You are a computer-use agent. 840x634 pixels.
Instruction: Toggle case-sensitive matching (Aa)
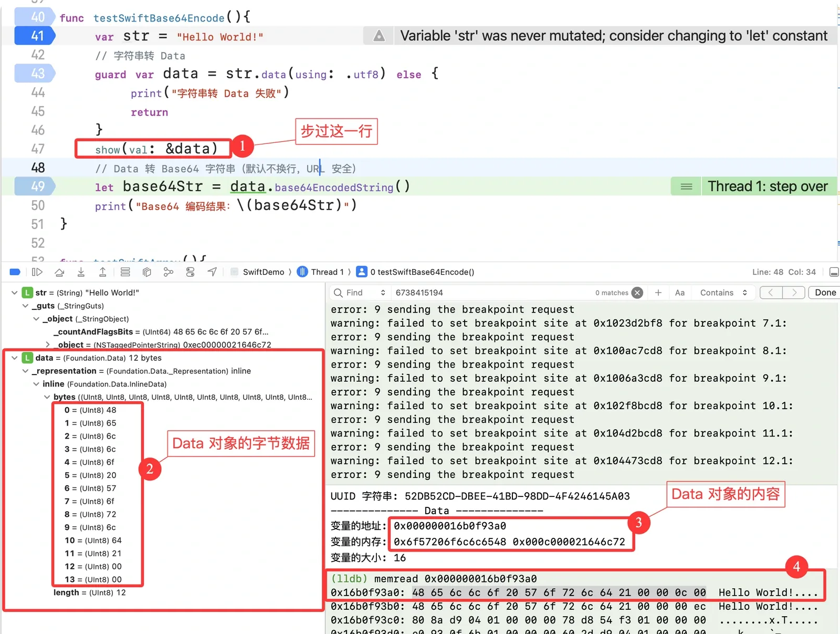click(680, 293)
